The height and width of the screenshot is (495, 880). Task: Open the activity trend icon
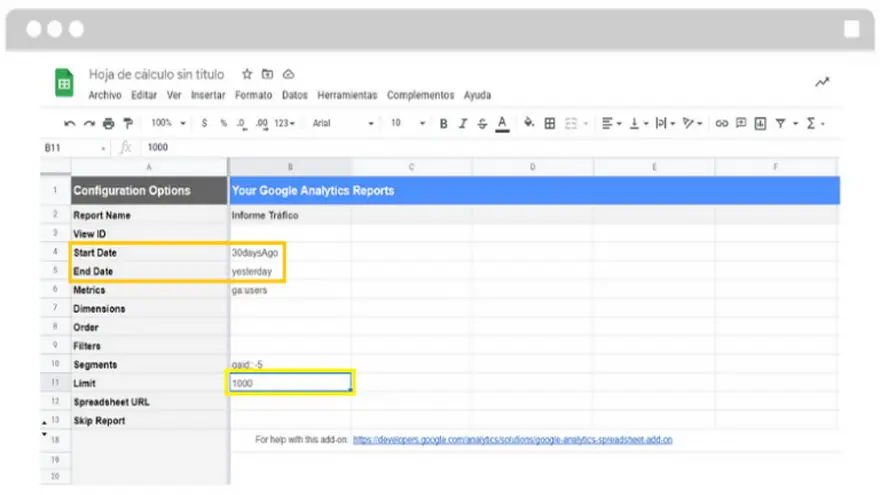coord(822,82)
